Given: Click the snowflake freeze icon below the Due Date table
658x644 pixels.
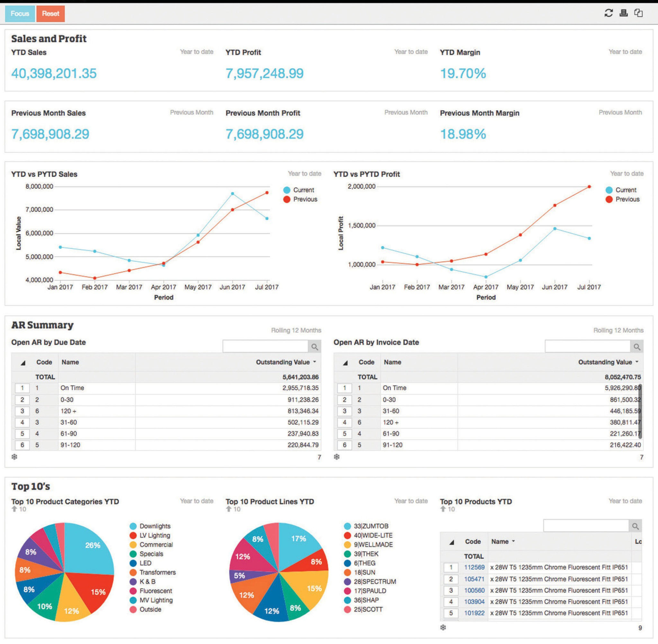Looking at the screenshot, I should 14,457.
